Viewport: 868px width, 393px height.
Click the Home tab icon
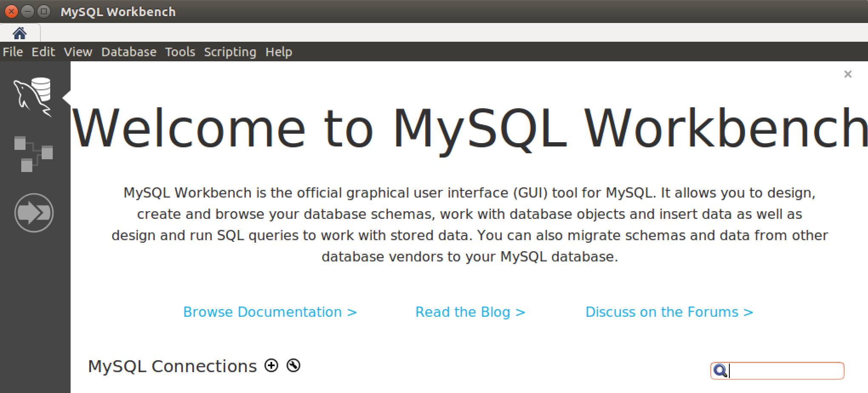20,32
